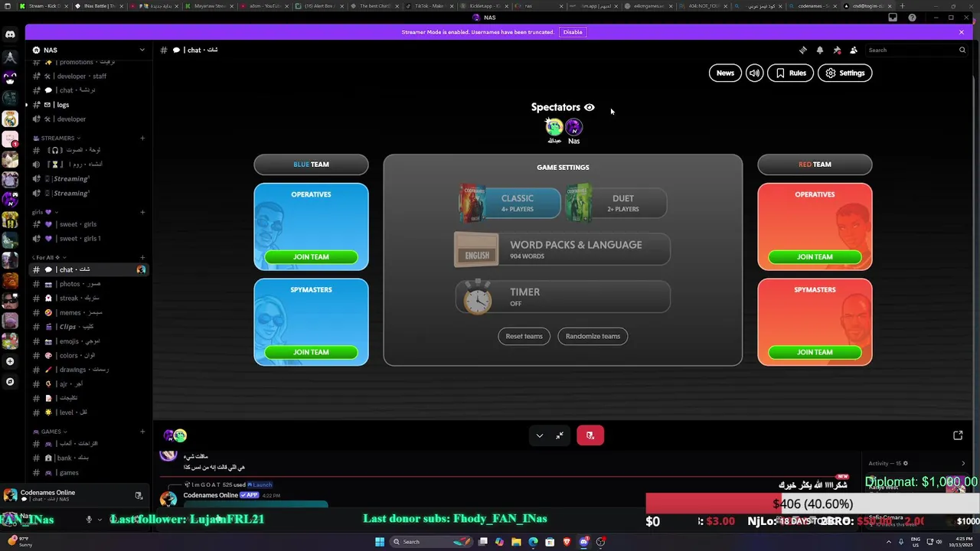Select the Duet game mode
980x551 pixels.
point(616,203)
